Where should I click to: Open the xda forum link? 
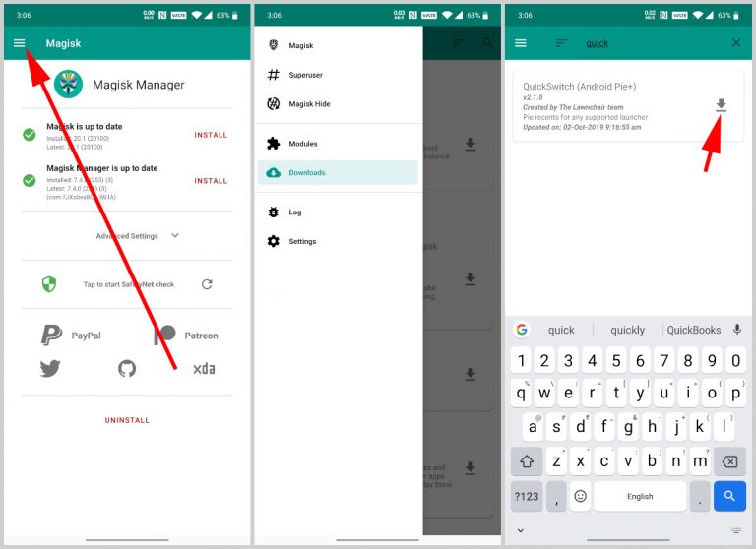tap(204, 369)
